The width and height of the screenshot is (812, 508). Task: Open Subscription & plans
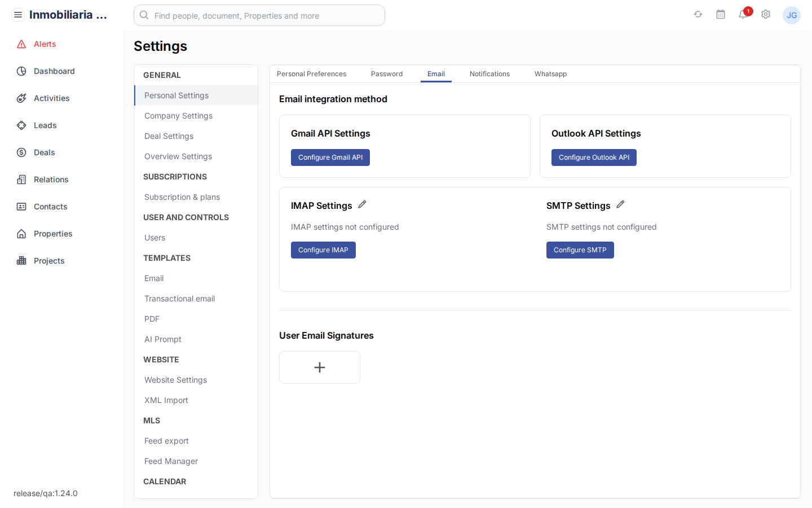point(196,197)
